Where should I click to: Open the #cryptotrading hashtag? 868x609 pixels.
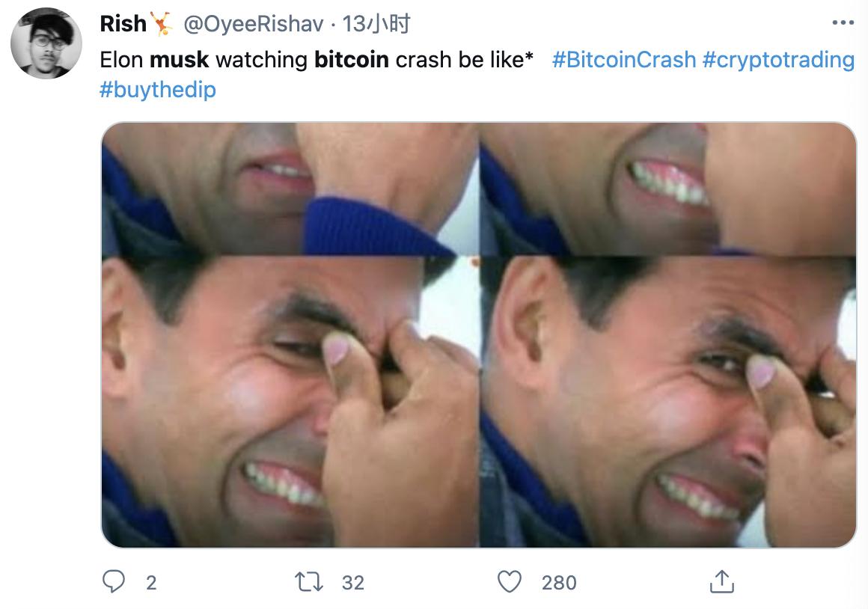click(778, 59)
